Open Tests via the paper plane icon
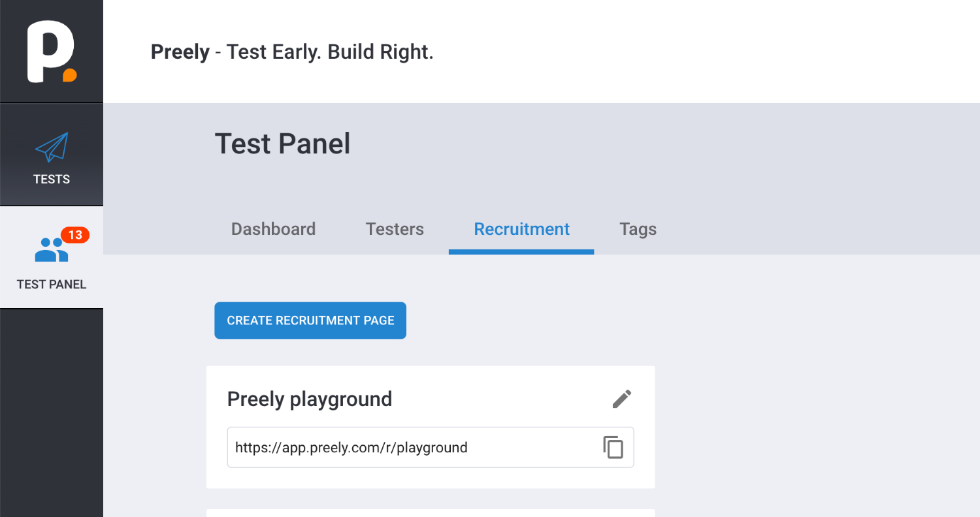The width and height of the screenshot is (980, 517). click(x=52, y=148)
